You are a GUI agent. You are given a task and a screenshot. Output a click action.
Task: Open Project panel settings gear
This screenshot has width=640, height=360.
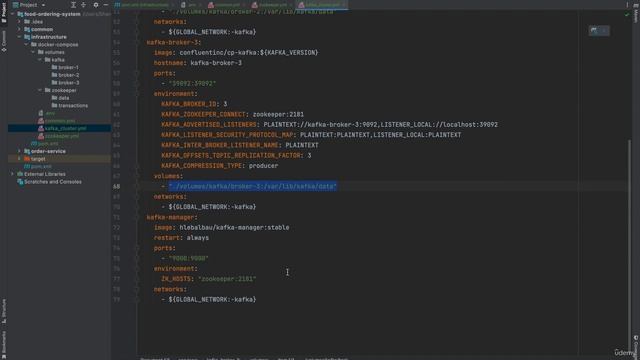point(96,5)
